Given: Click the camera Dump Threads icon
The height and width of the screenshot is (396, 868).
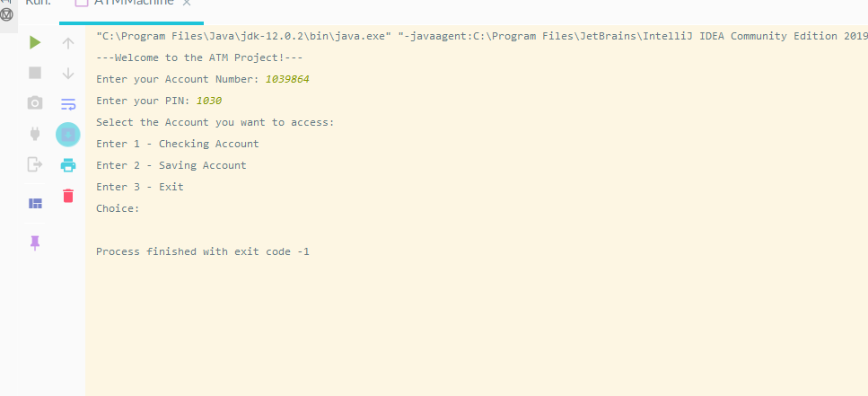Looking at the screenshot, I should (x=35, y=103).
